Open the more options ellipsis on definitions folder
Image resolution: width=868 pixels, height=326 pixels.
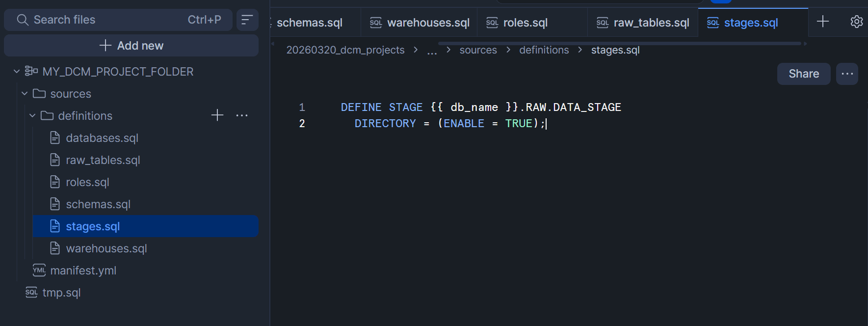(242, 115)
